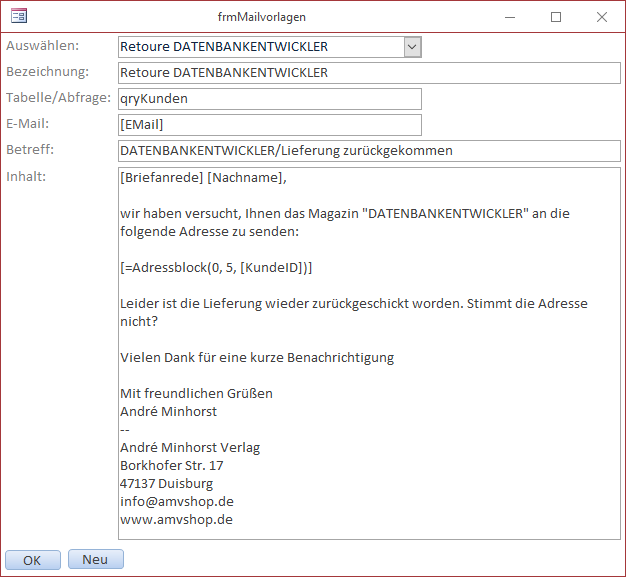Click the form icon in title bar

[19, 16]
